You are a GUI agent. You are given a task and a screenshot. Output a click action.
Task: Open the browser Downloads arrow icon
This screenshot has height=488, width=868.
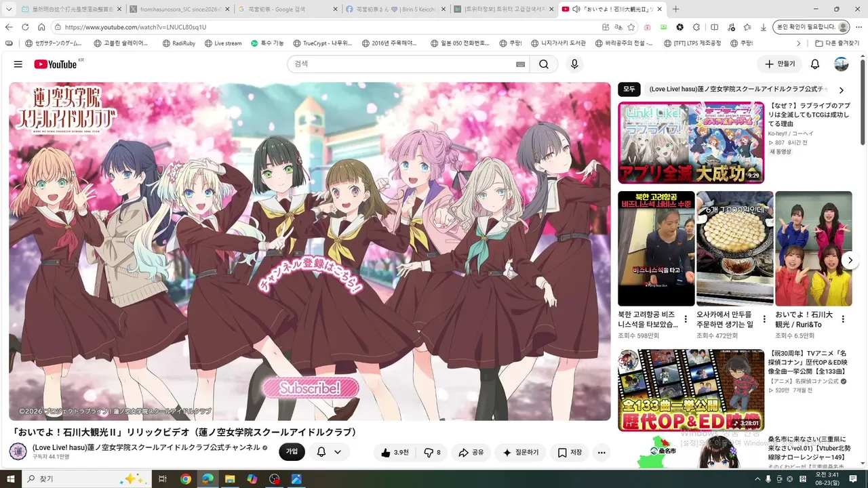click(x=764, y=27)
